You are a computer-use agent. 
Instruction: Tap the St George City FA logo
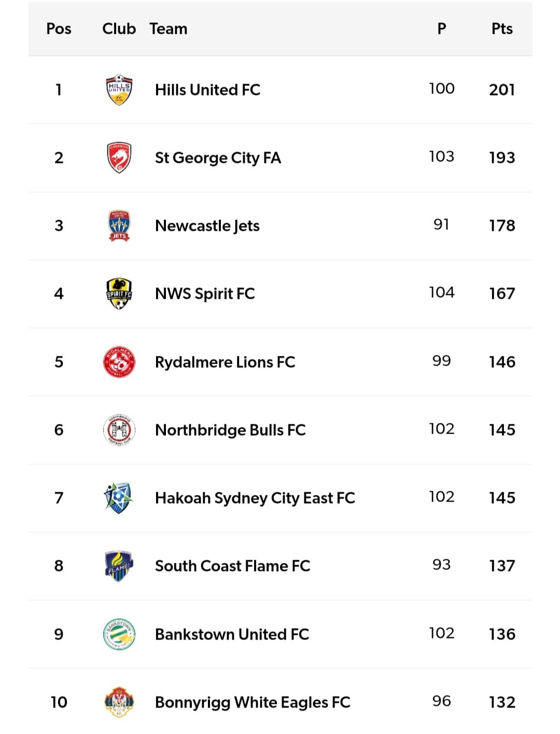(119, 158)
